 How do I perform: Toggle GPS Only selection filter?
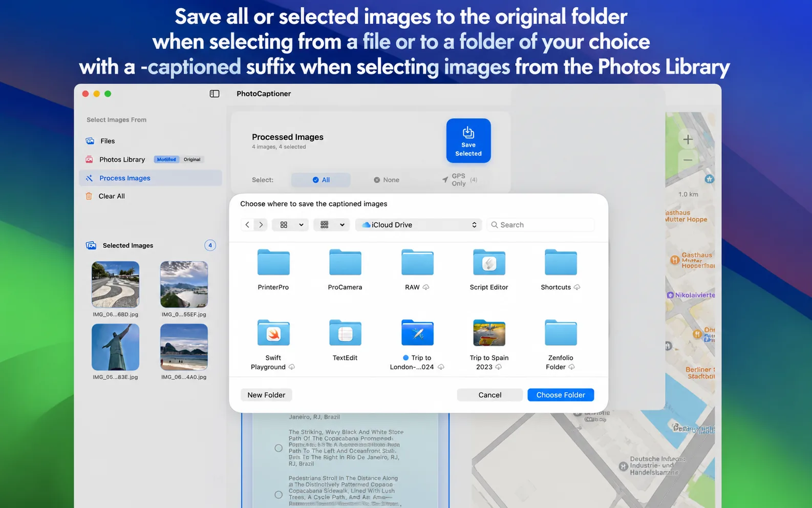tap(459, 180)
